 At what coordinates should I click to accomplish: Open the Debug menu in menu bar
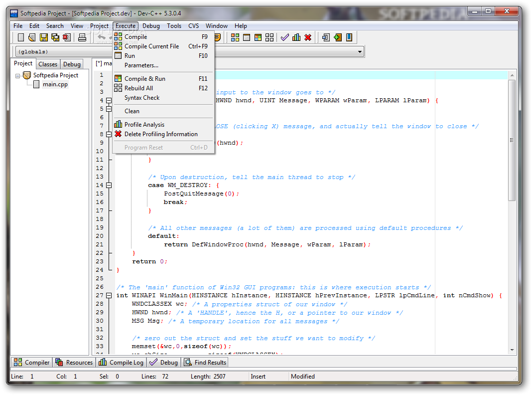tap(151, 26)
